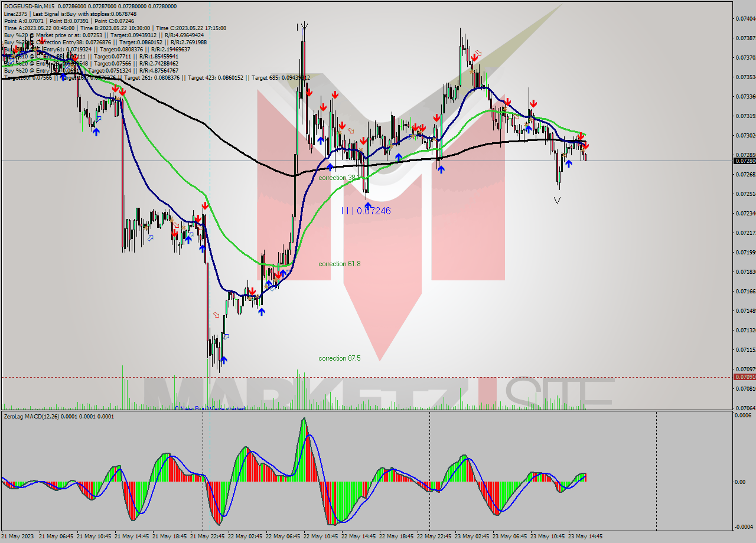Click the 0.07132 price axis label
756x543 pixels.
(745, 330)
